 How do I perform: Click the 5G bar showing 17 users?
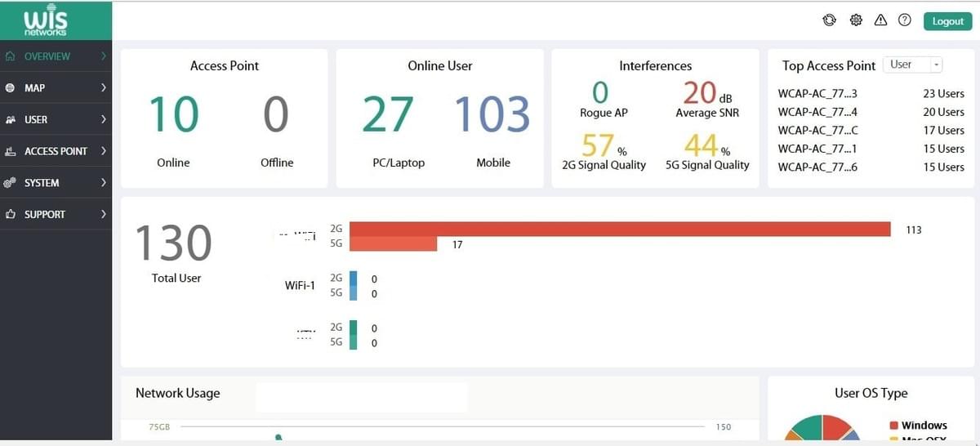[394, 243]
